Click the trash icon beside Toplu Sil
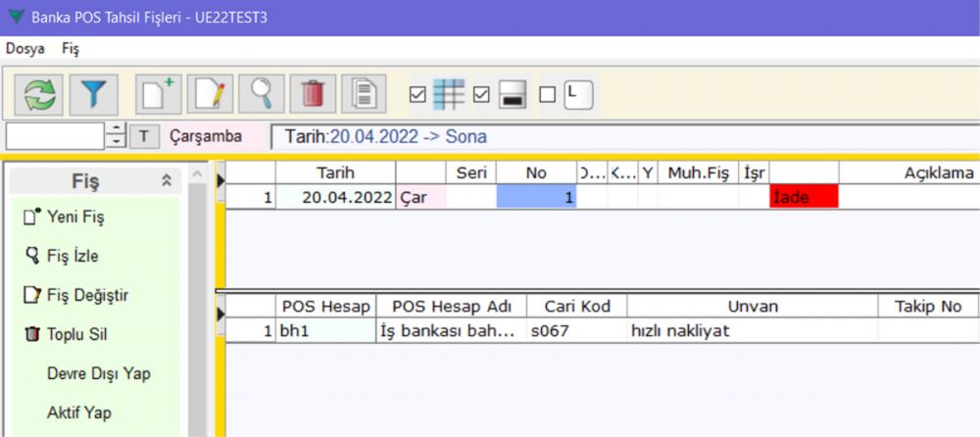 [29, 335]
